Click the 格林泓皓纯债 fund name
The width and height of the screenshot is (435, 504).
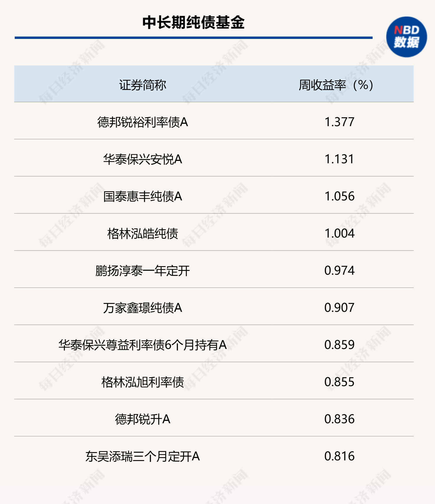point(143,233)
